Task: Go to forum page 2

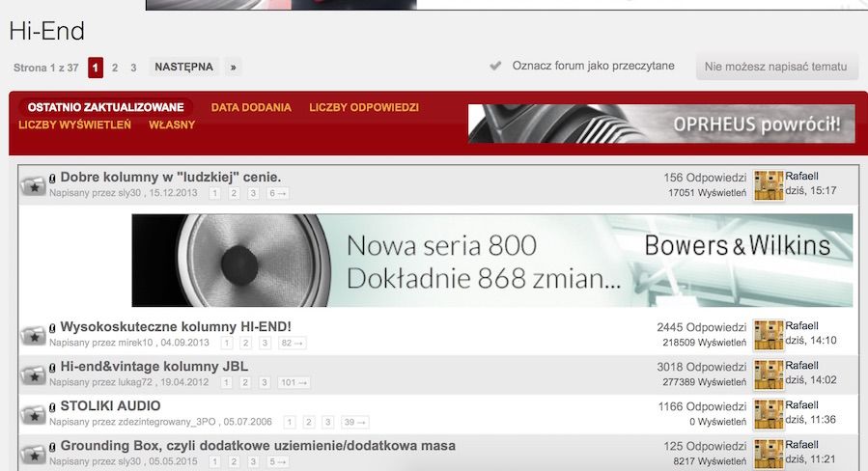Action: [115, 68]
